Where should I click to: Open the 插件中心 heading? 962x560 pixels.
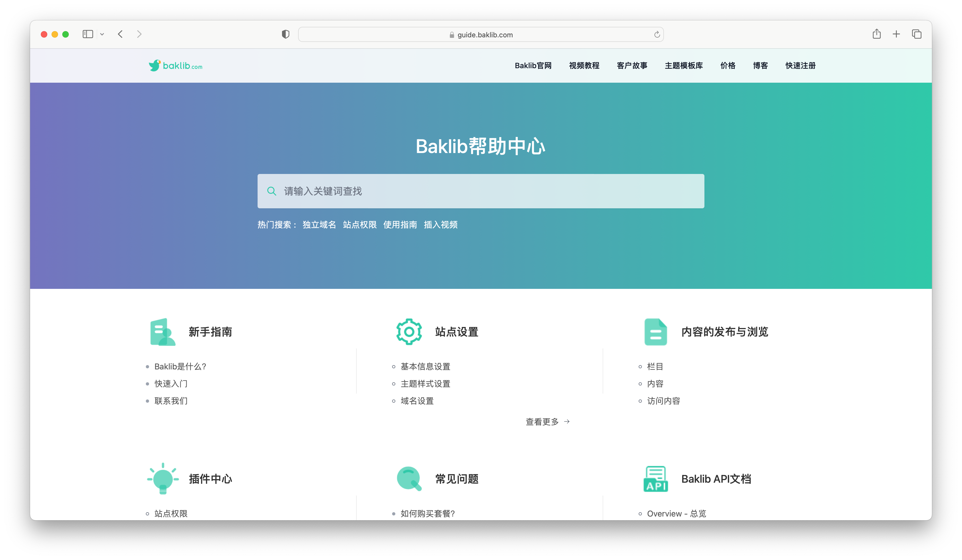pos(210,479)
